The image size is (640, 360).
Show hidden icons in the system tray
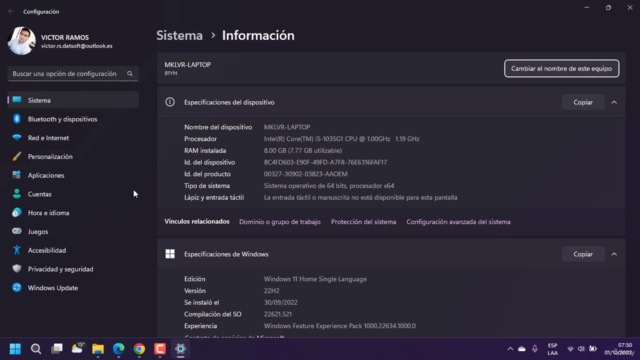point(510,349)
